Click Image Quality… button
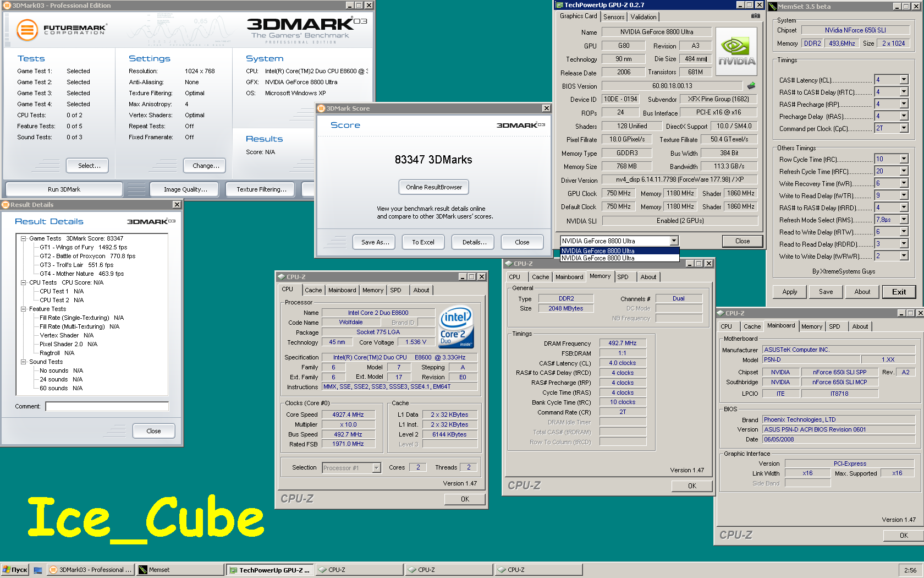924x578 pixels. 185,189
